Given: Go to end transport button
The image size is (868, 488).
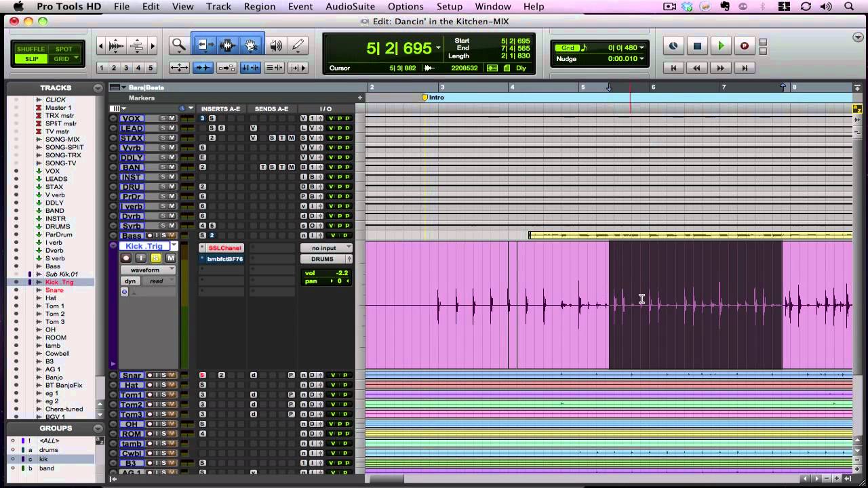Looking at the screenshot, I should (744, 68).
